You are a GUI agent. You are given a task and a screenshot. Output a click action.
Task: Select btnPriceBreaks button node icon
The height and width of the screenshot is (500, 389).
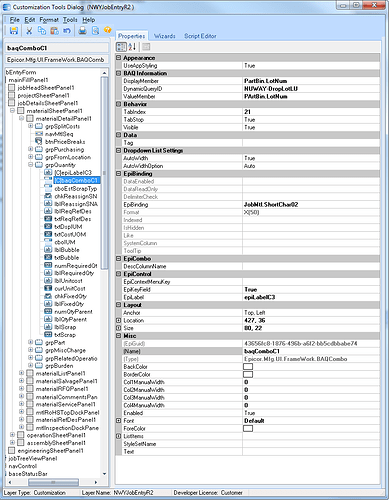click(x=39, y=142)
